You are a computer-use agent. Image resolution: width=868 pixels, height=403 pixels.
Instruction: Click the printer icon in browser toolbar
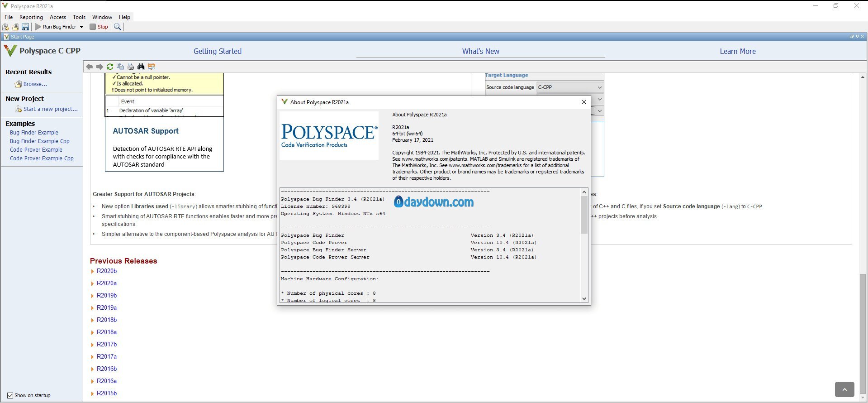click(x=131, y=67)
